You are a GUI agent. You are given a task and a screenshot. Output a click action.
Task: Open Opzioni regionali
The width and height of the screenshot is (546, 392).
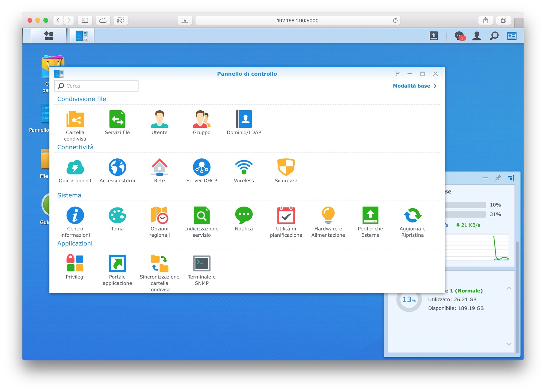(159, 222)
